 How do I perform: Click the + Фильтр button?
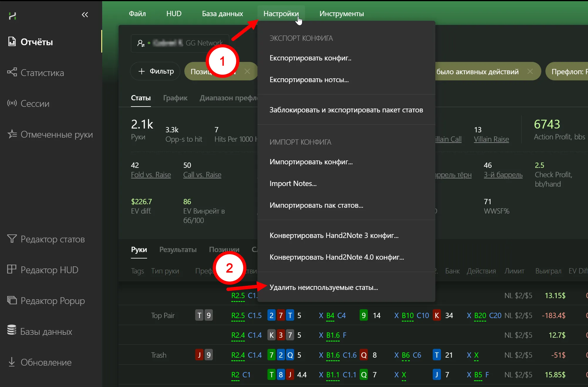155,71
